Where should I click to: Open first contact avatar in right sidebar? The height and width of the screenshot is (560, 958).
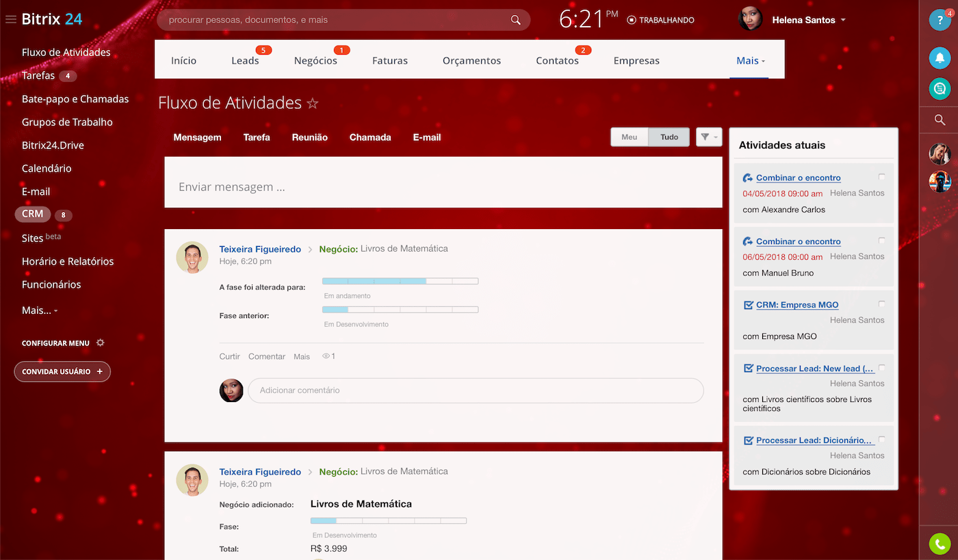940,154
